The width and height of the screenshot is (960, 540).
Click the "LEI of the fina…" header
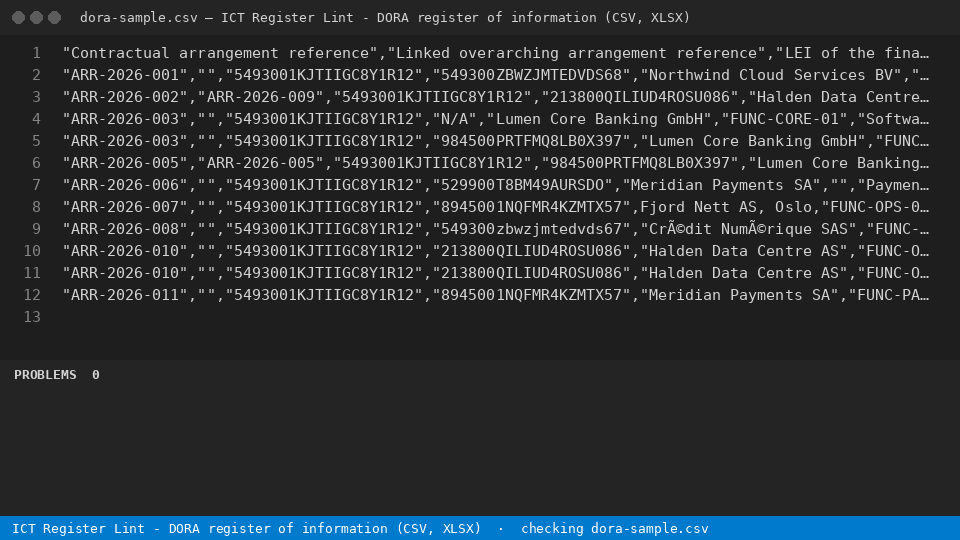(852, 53)
